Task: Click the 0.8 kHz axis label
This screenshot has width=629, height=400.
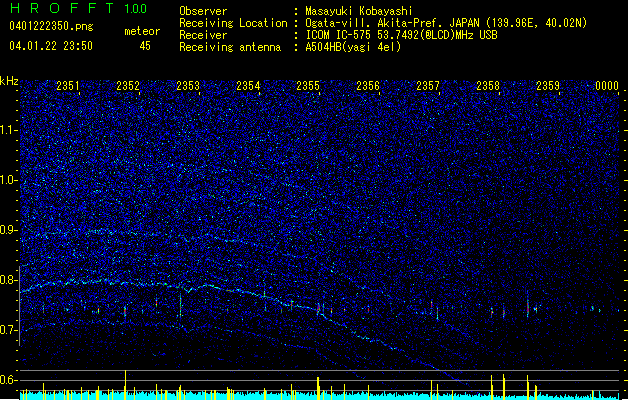Action: coord(9,280)
